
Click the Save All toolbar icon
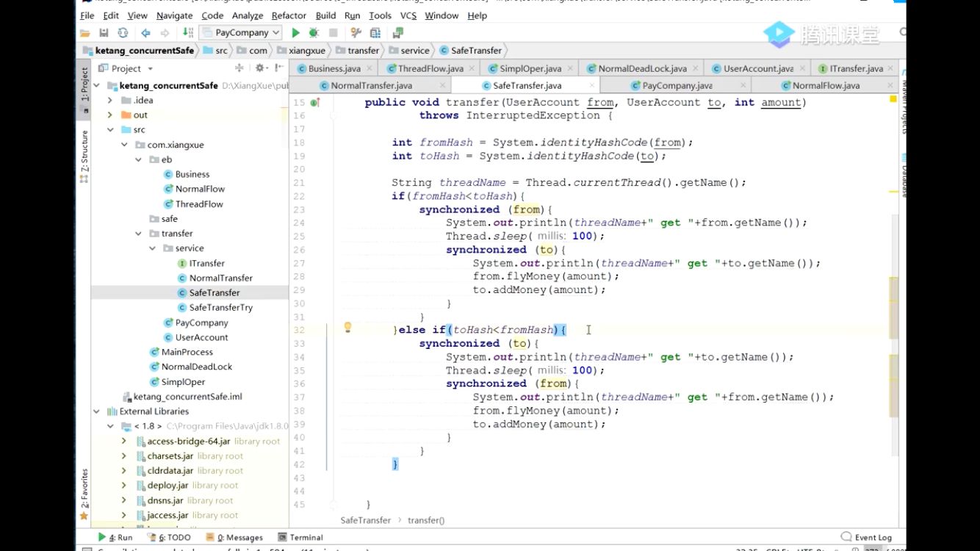pos(104,32)
